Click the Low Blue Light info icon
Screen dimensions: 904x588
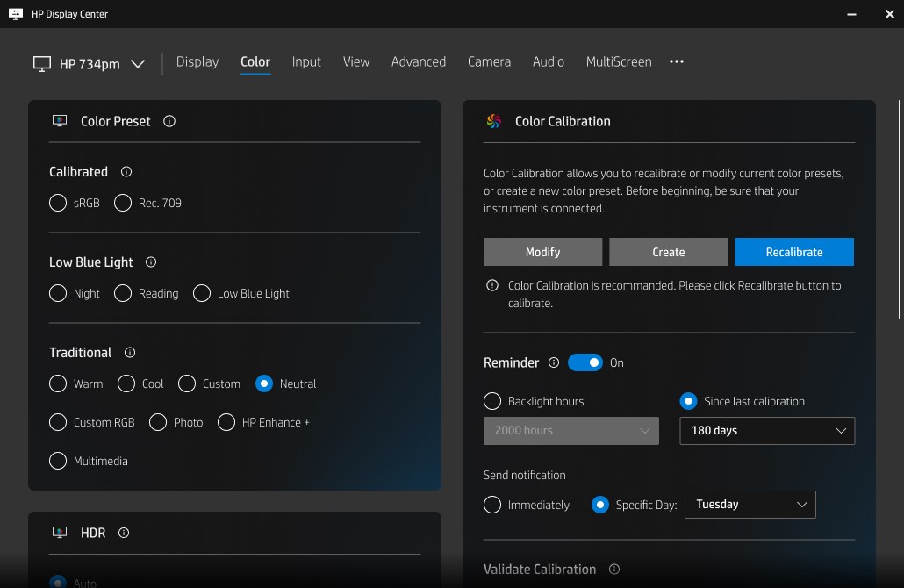click(151, 262)
